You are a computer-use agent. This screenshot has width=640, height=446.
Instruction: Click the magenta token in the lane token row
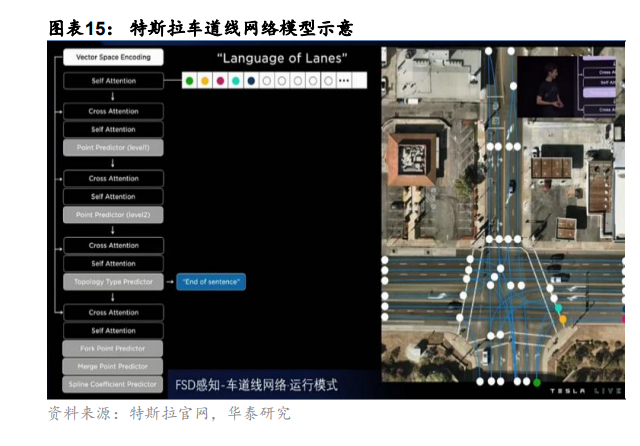pos(220,81)
